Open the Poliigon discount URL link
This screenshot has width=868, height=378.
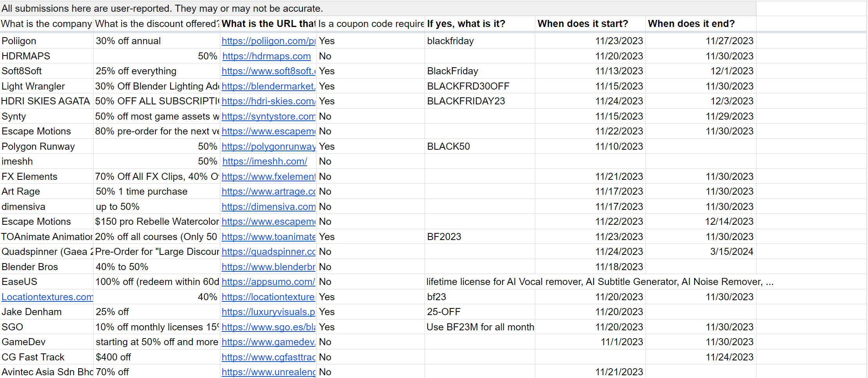coord(268,41)
